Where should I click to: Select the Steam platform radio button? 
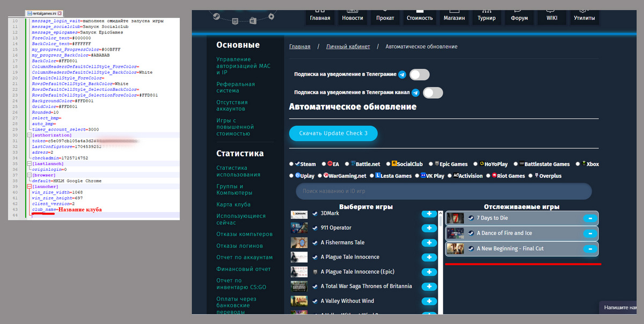click(291, 164)
